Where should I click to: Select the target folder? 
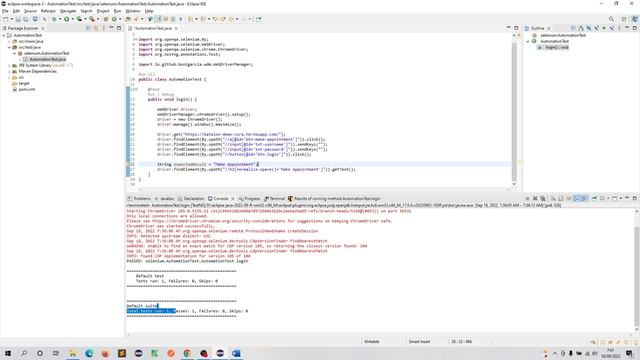(24, 83)
